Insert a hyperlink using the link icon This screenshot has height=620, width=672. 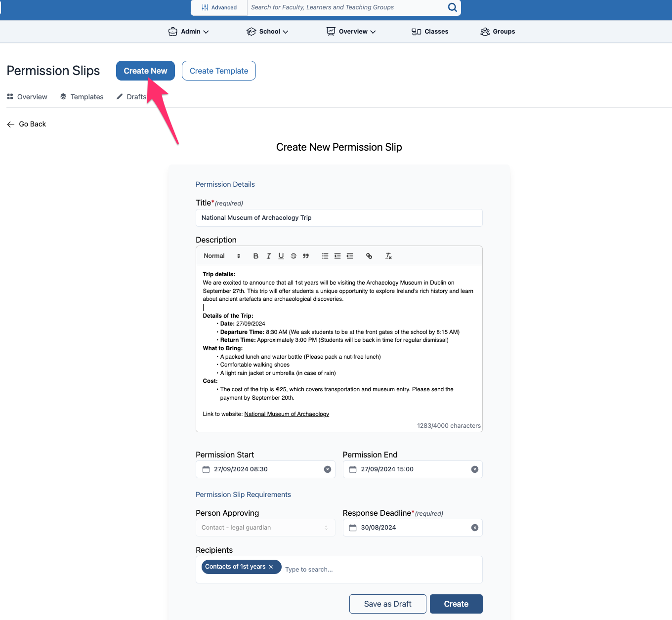[369, 256]
